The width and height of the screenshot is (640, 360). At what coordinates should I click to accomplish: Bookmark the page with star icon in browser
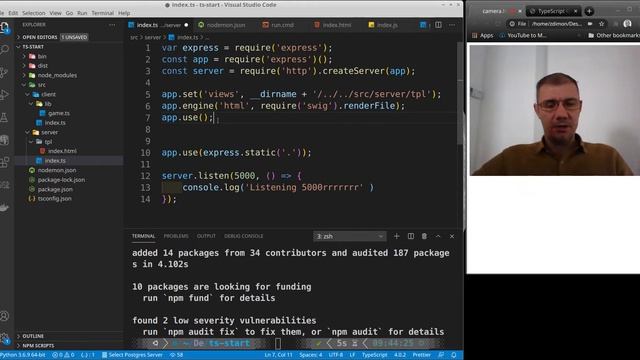(601, 24)
